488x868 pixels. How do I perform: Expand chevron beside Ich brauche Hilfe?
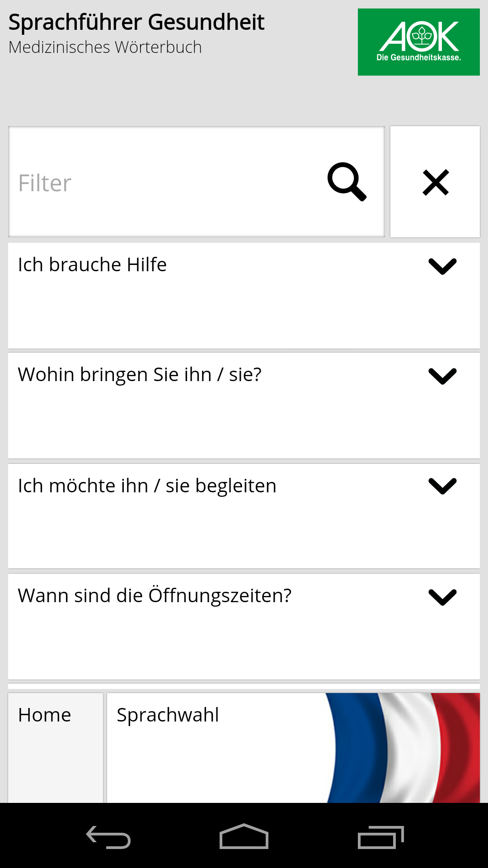click(x=442, y=266)
